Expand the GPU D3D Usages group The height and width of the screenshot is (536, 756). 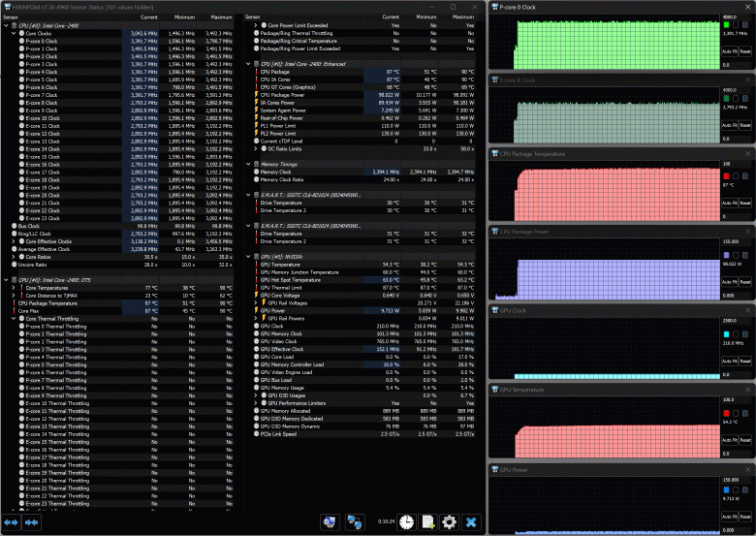point(256,395)
